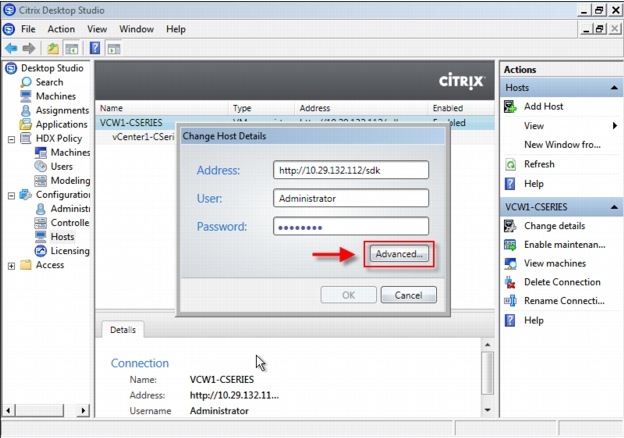This screenshot has width=624, height=438.
Task: Click the OK button in dialog
Action: 348,295
